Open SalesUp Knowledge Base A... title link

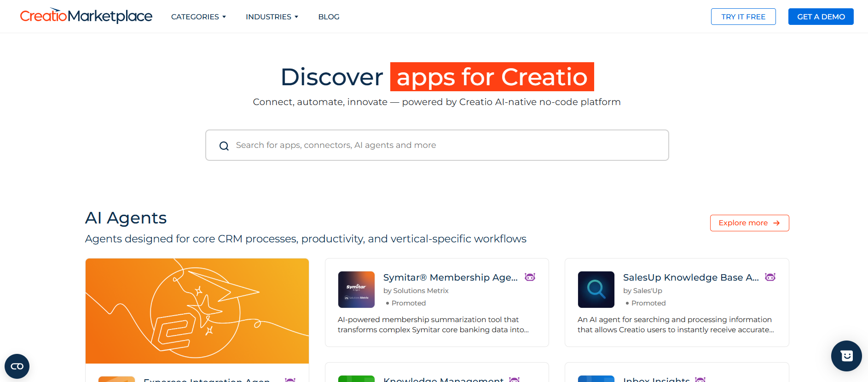point(691,277)
